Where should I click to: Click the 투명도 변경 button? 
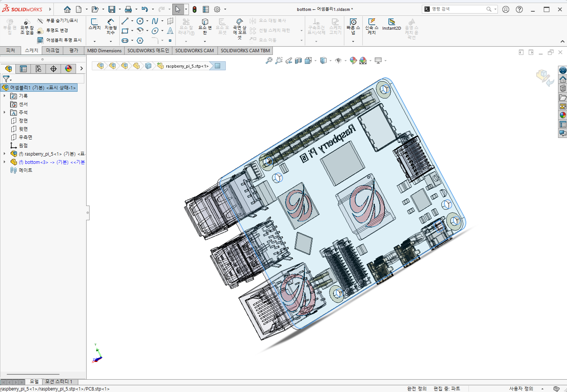[53, 30]
